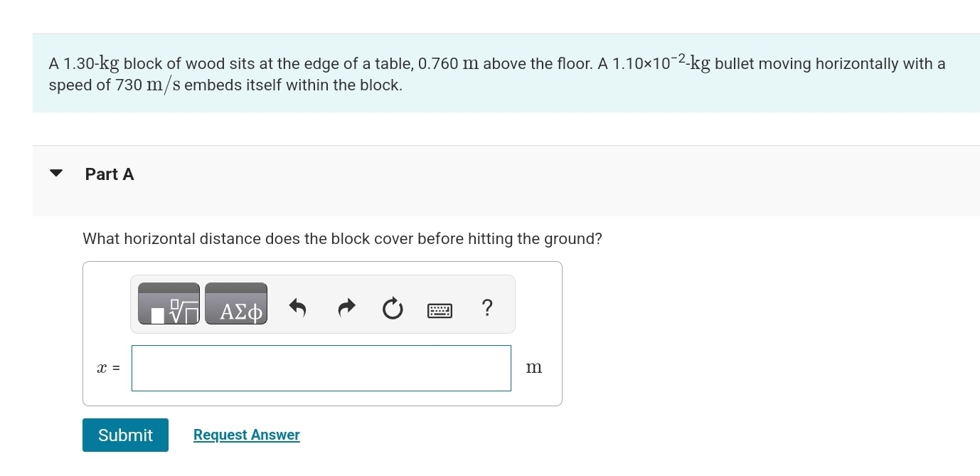
Task: Open the keyboard shortcuts icon
Action: pos(440,308)
